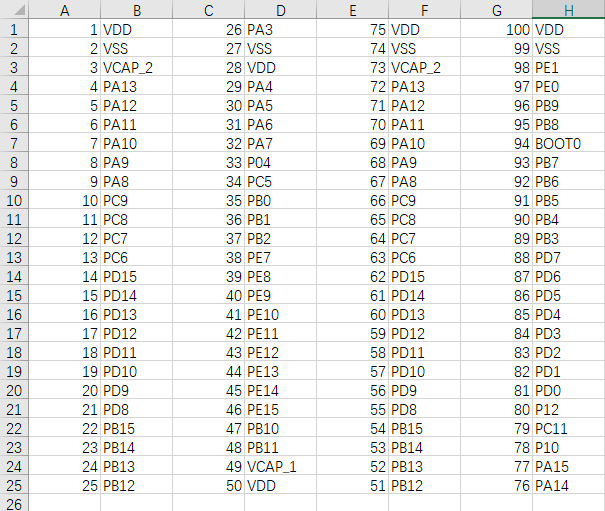Select the column F header
The height and width of the screenshot is (511, 605).
click(424, 10)
